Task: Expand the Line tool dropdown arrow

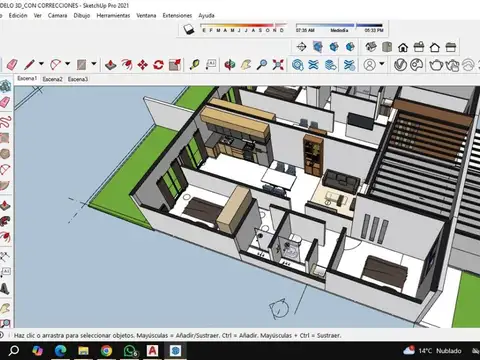Action: pyautogui.click(x=41, y=64)
